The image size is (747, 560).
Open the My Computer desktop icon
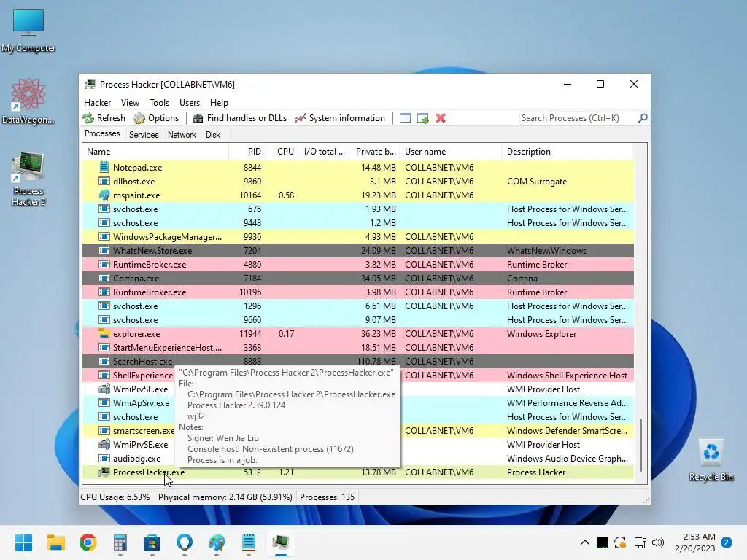28,31
